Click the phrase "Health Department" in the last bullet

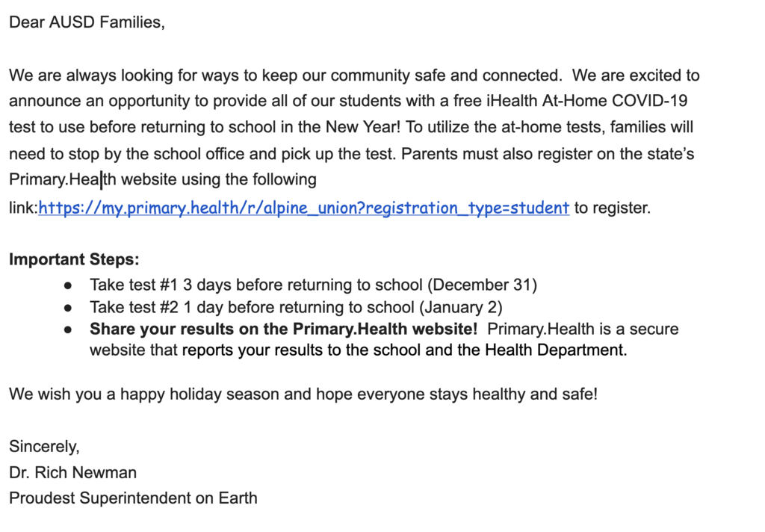pyautogui.click(x=555, y=350)
